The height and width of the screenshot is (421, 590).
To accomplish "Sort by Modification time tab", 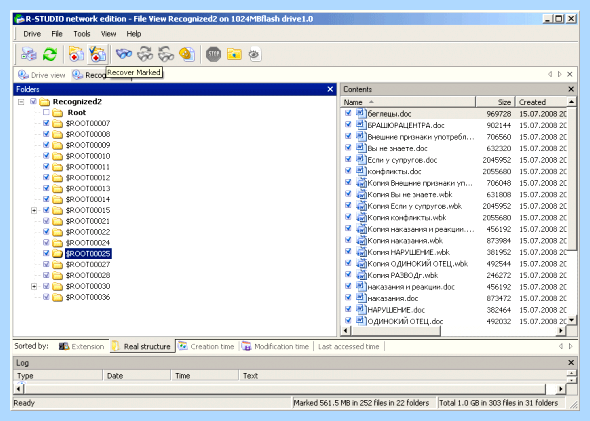I will tap(276, 346).
